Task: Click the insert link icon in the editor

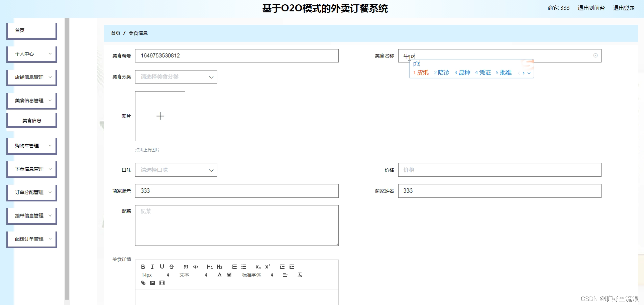Action: click(x=143, y=283)
